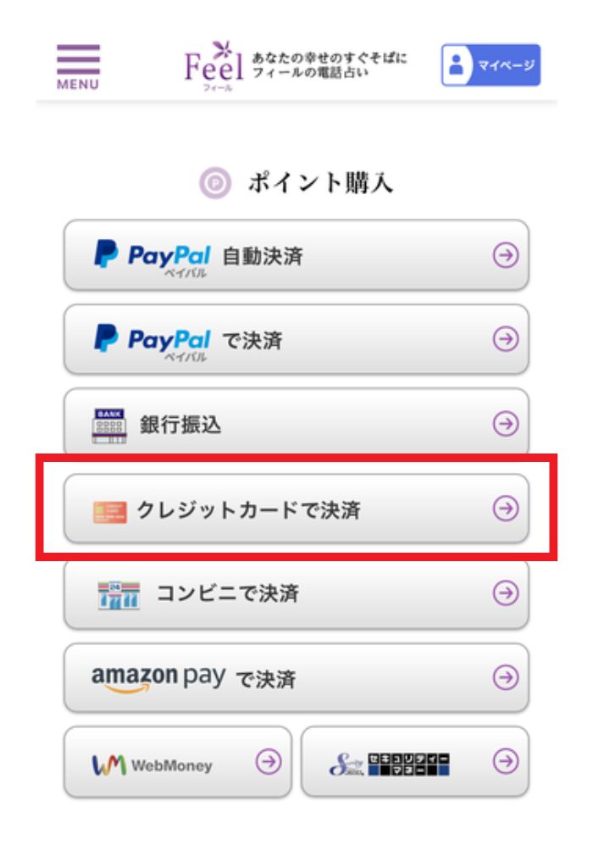Click arrow icon on amazon pay row

coord(506,677)
